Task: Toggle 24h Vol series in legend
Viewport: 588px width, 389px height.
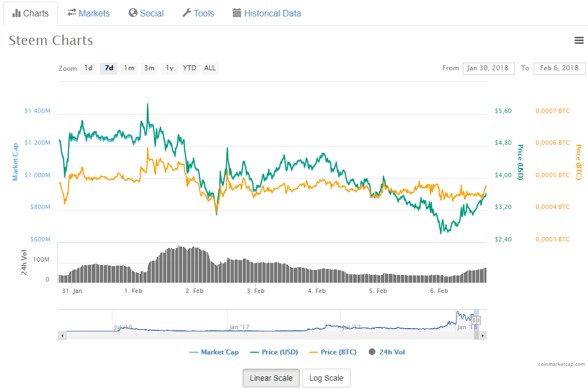Action: pos(387,352)
